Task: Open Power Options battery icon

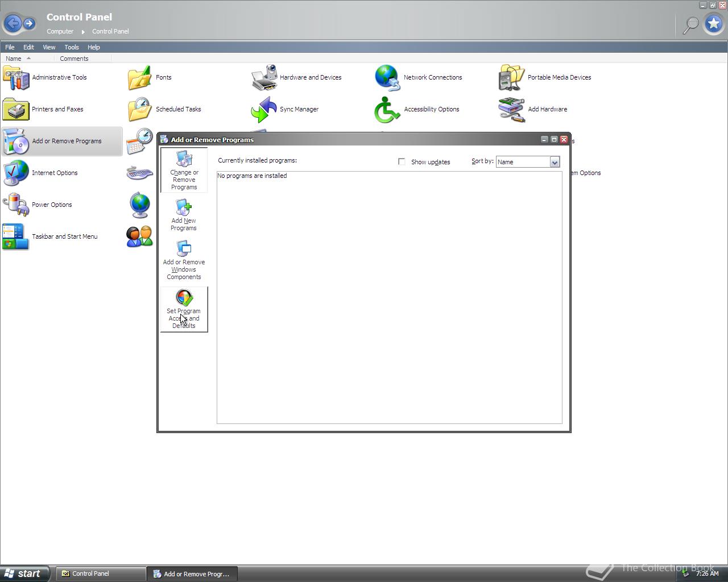Action: point(16,205)
